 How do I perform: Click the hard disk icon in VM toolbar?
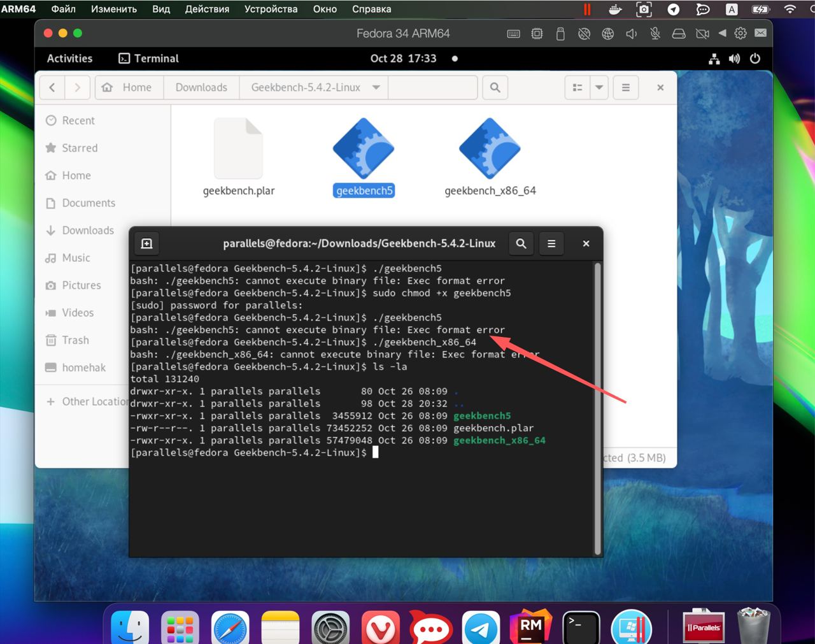(x=679, y=34)
